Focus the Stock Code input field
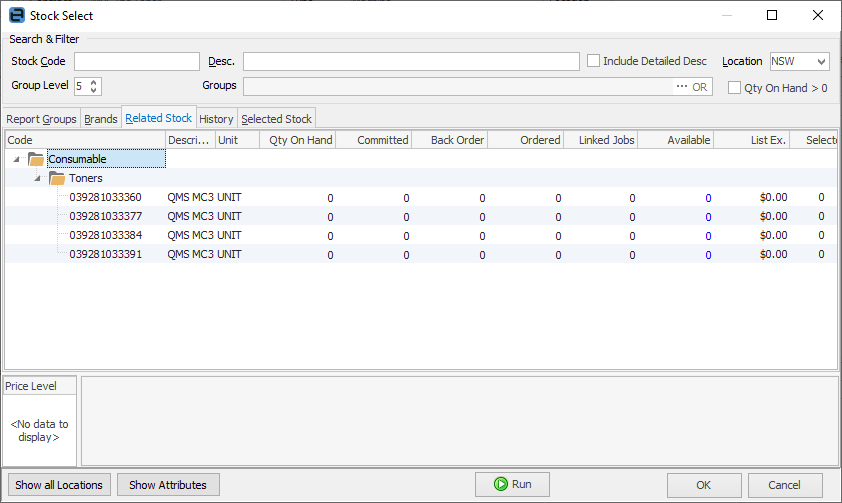 tap(137, 61)
